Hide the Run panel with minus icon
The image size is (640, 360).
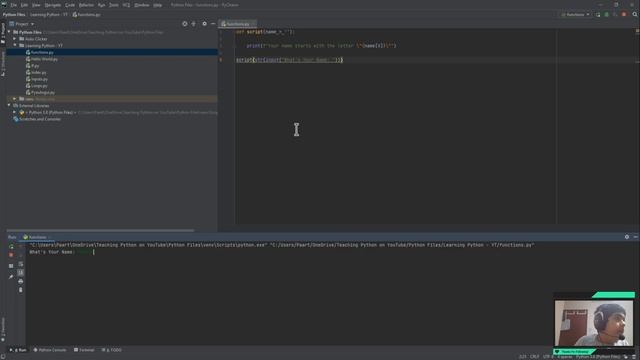point(636,237)
